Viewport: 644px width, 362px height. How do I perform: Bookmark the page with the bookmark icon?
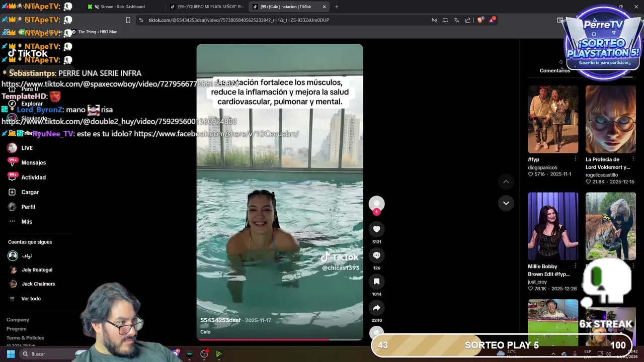click(128, 20)
